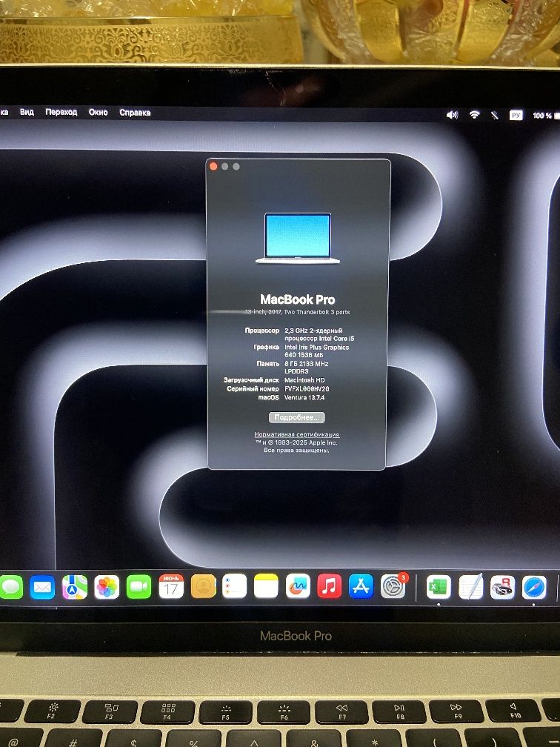Open TextEdit from the Dock

(x=470, y=586)
